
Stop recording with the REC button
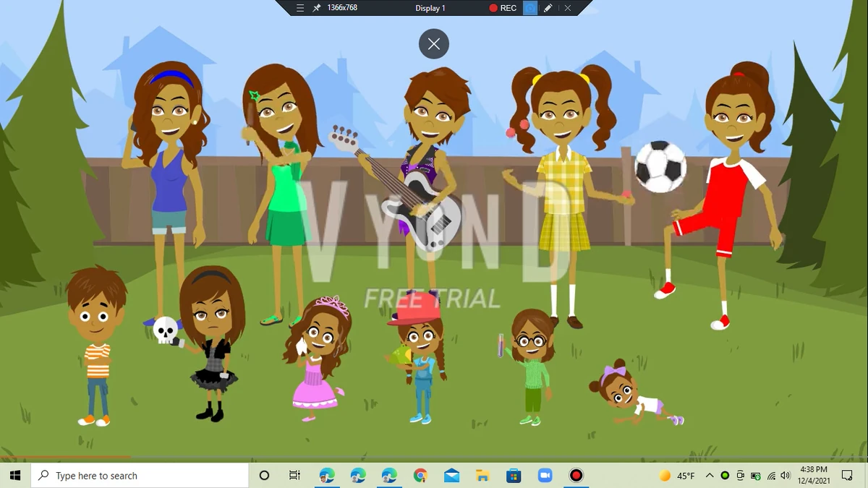[503, 8]
